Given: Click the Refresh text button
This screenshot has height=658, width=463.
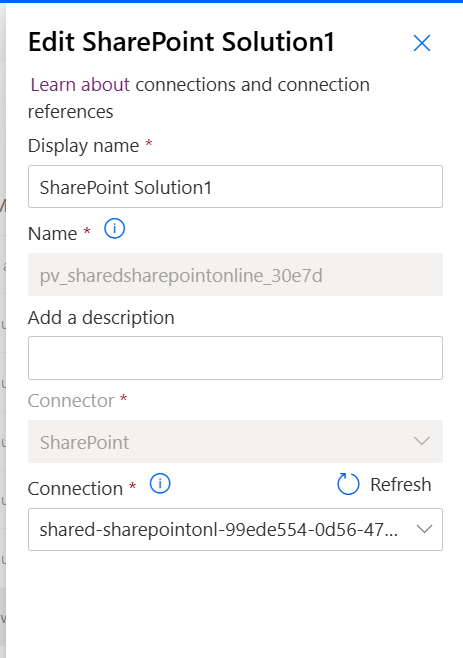Looking at the screenshot, I should pos(400,485).
